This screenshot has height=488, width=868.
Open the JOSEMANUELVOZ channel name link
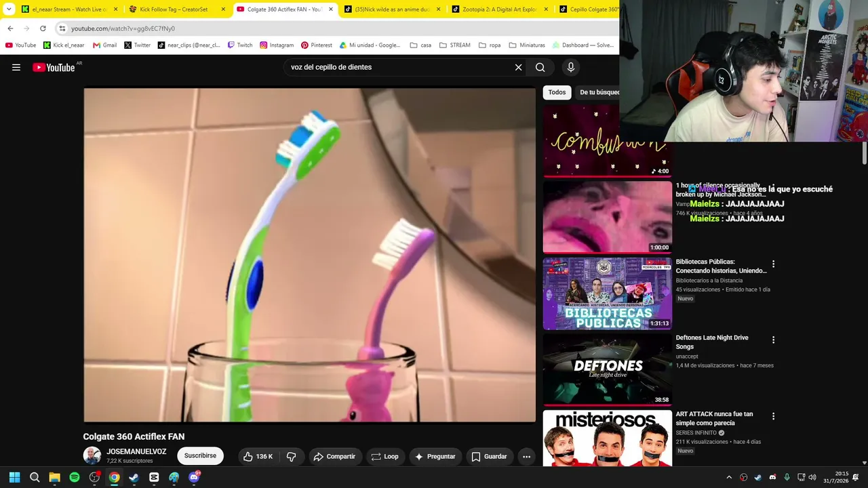click(136, 451)
